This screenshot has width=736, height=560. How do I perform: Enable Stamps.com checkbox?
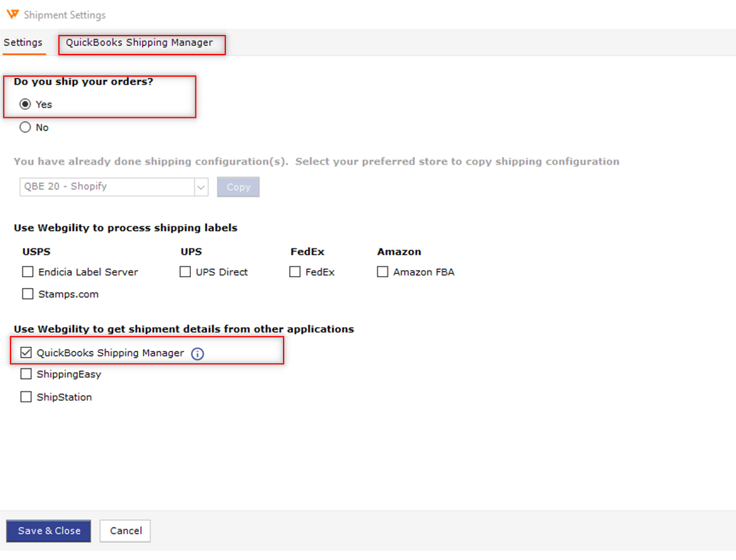(x=28, y=294)
